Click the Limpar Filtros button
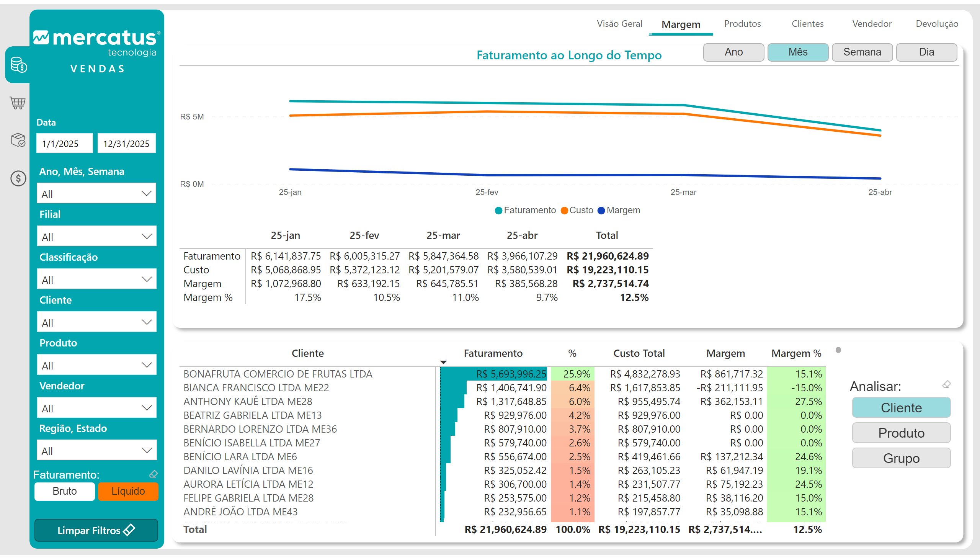 pos(96,530)
